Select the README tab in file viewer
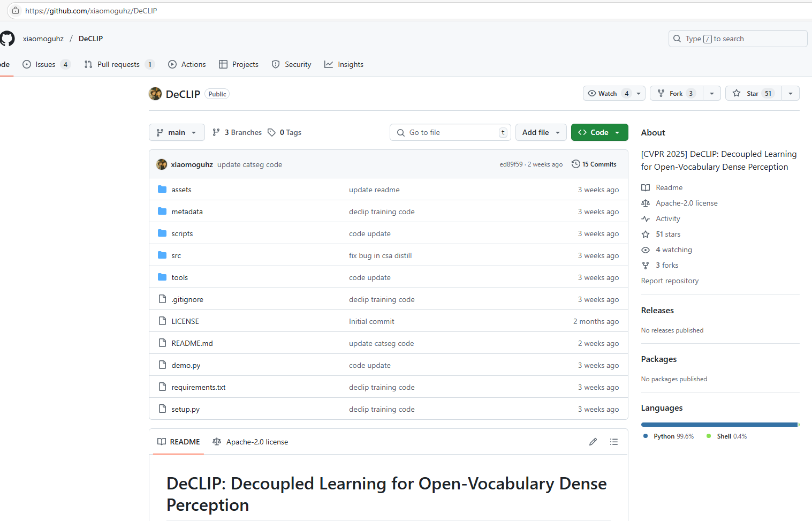The width and height of the screenshot is (812, 521). tap(179, 442)
